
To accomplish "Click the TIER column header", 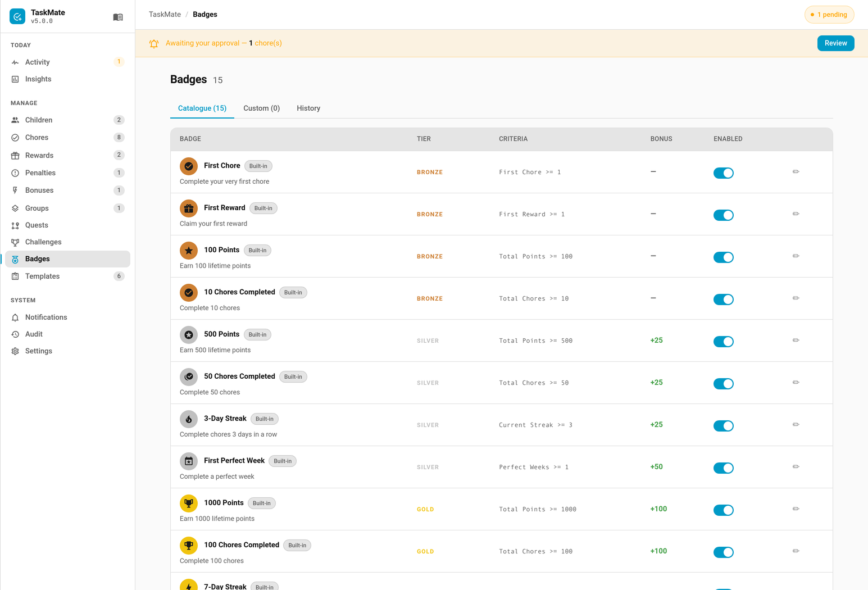I will (x=424, y=139).
